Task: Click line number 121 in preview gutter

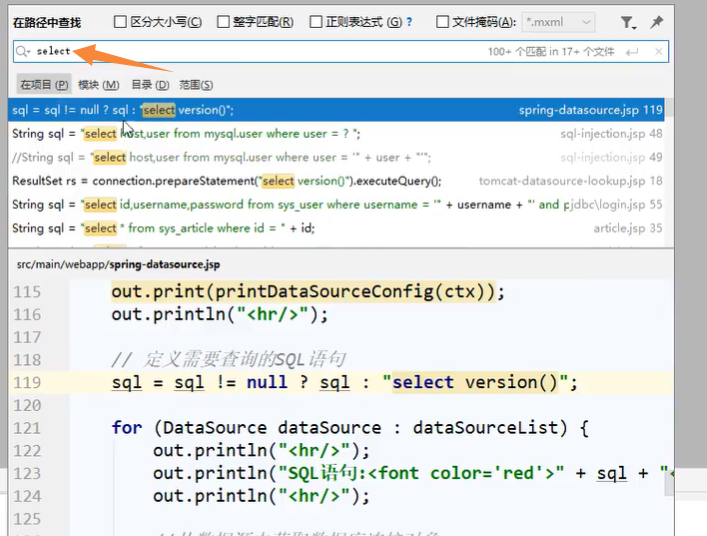Action: click(x=27, y=428)
